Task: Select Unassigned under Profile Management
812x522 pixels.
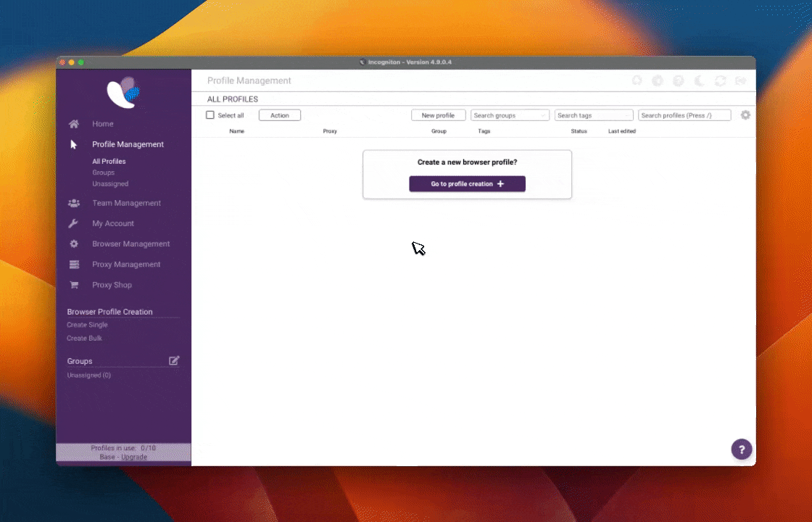Action: tap(110, 184)
